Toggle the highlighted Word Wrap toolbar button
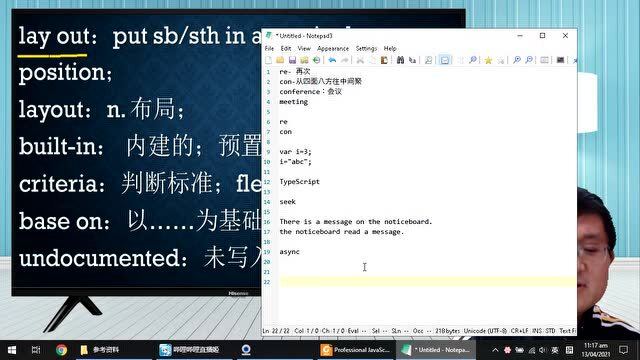The image size is (640, 360). [444, 60]
